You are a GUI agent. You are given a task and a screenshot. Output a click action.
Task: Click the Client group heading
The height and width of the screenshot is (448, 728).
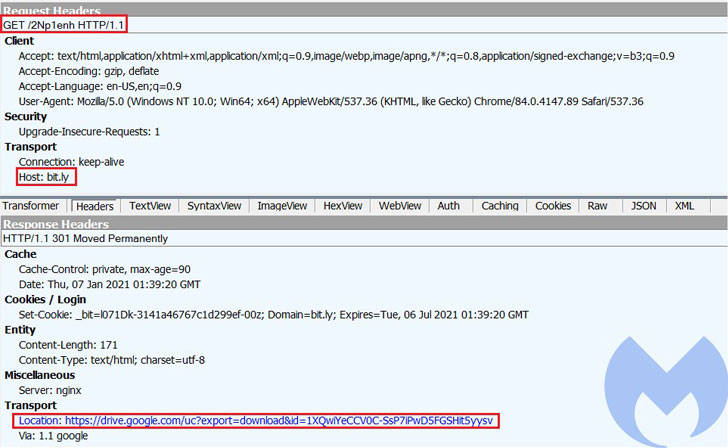pyautogui.click(x=19, y=41)
